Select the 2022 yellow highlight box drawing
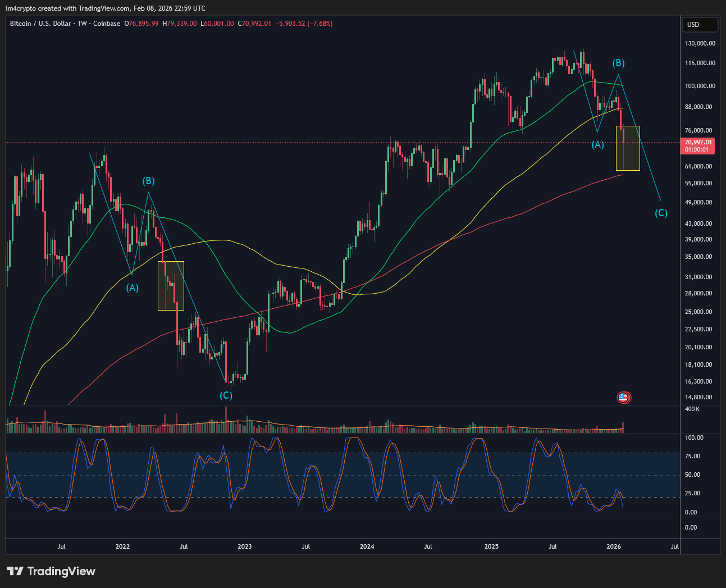 pos(170,285)
